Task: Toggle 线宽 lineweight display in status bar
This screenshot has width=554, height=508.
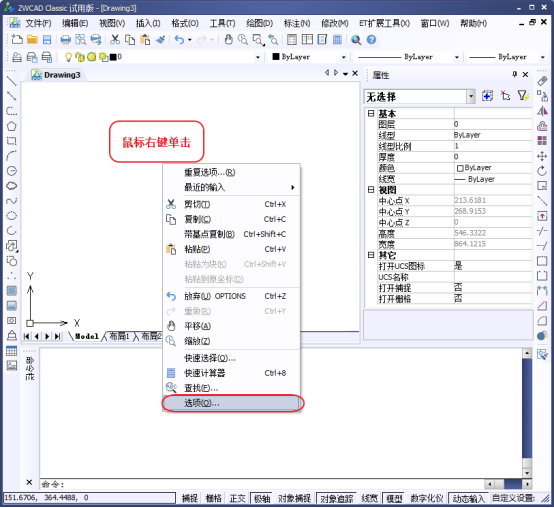Action: [x=370, y=498]
